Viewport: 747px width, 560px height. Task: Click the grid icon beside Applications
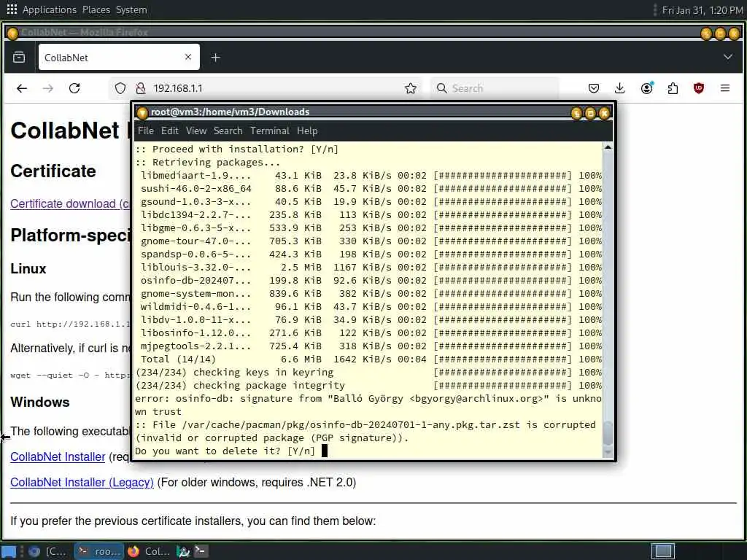tap(12, 9)
